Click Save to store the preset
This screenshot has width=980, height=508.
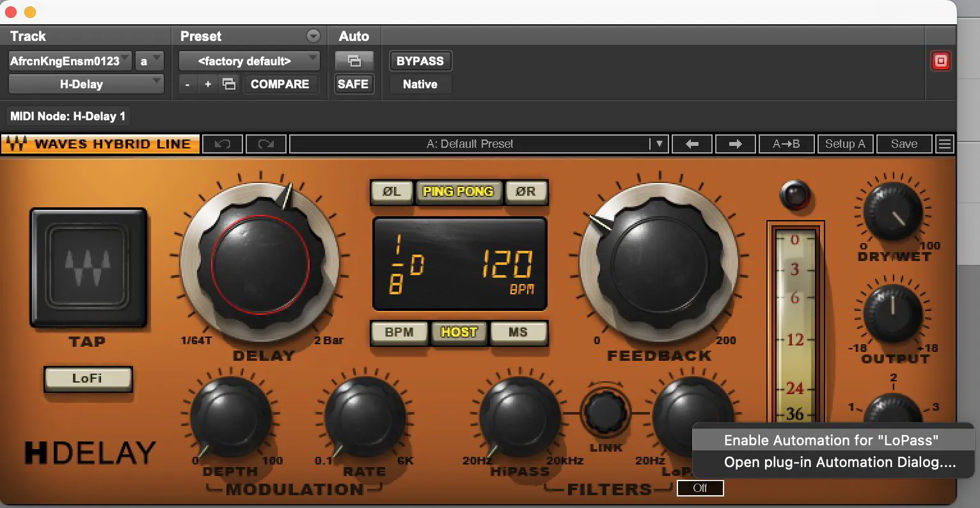[904, 143]
